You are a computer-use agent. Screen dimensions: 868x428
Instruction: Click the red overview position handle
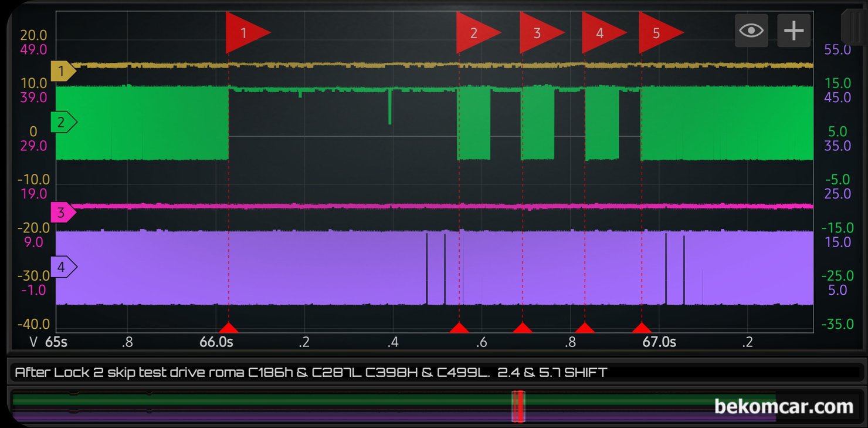tap(518, 406)
